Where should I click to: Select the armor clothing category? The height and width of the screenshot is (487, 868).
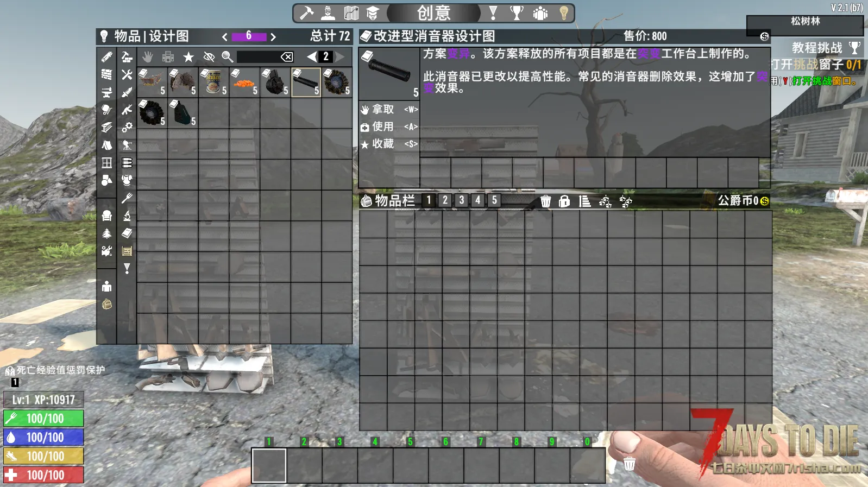(127, 180)
